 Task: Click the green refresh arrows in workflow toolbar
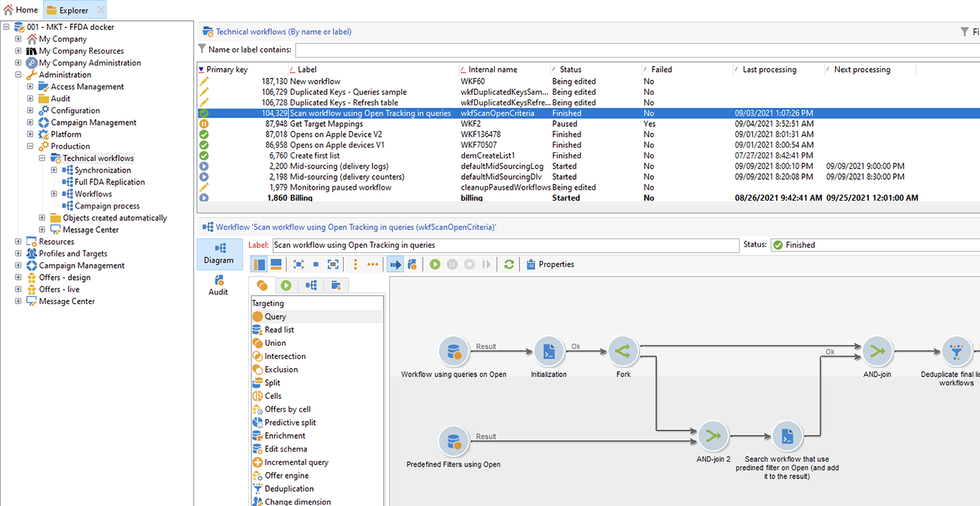(509, 264)
